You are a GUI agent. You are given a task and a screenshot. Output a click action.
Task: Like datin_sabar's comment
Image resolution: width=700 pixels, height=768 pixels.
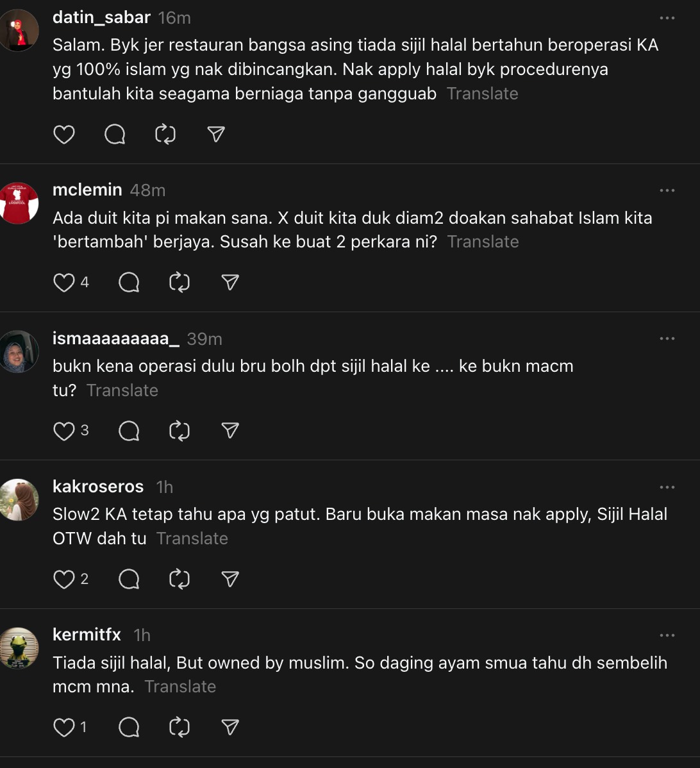[x=64, y=135]
